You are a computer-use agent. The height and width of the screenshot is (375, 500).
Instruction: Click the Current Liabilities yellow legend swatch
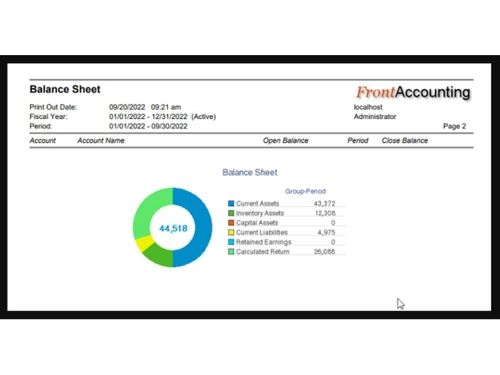tap(231, 232)
